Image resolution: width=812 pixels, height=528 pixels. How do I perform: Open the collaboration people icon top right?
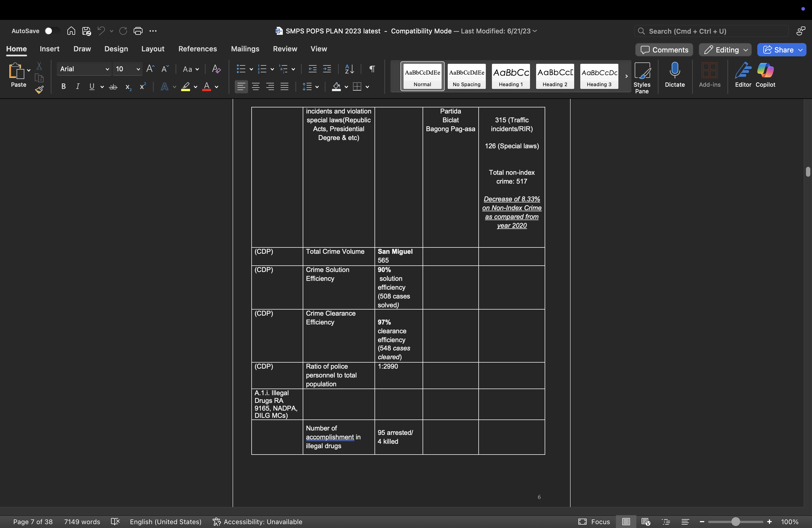click(800, 31)
